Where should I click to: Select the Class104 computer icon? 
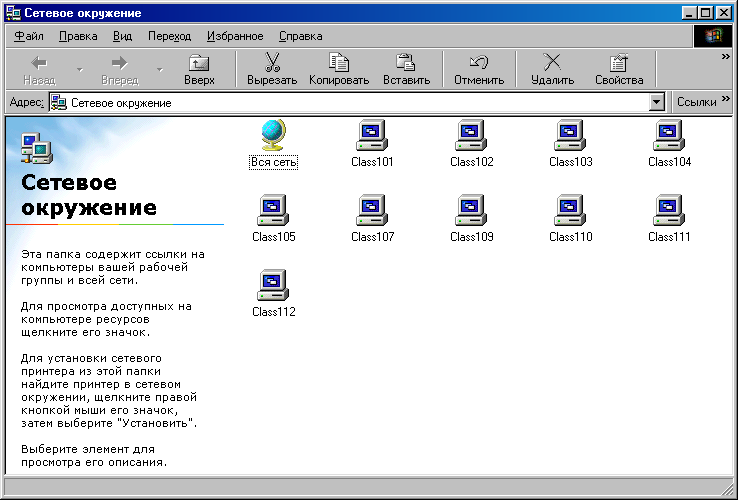coord(669,135)
